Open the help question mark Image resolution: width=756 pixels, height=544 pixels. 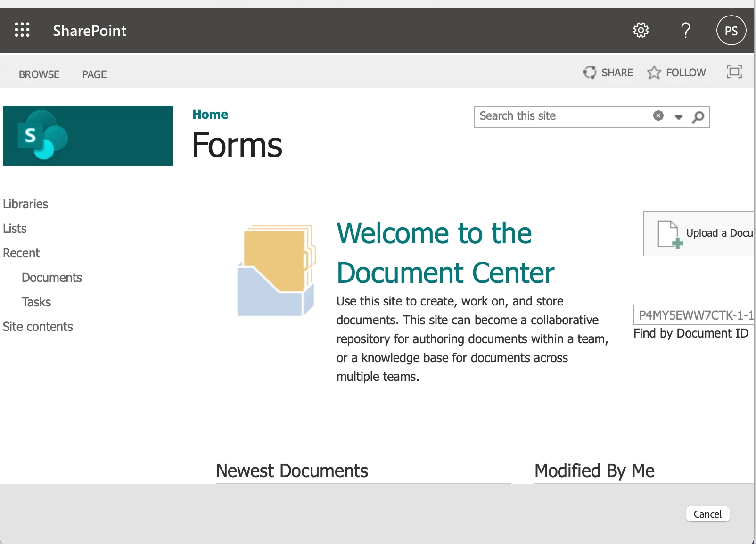tap(686, 30)
